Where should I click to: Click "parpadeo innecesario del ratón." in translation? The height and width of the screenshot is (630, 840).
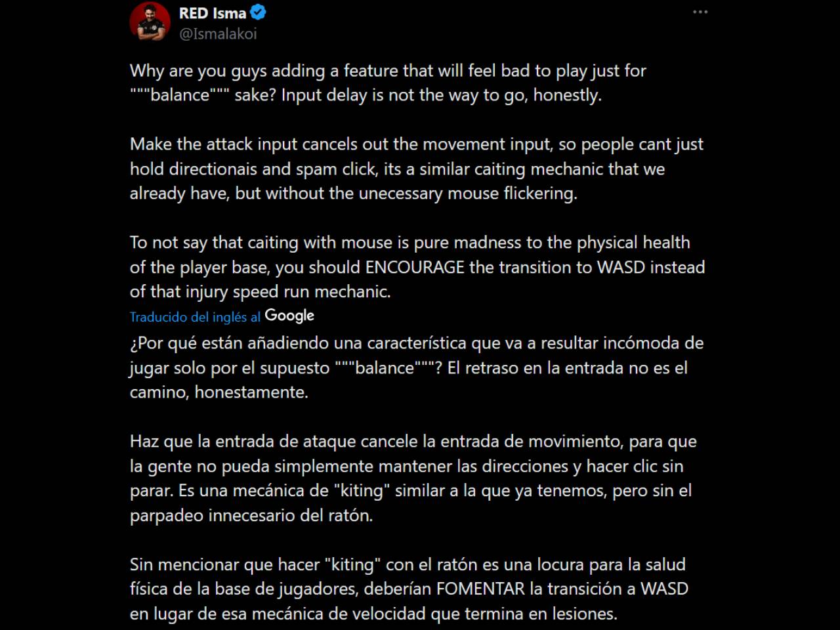[x=251, y=516]
